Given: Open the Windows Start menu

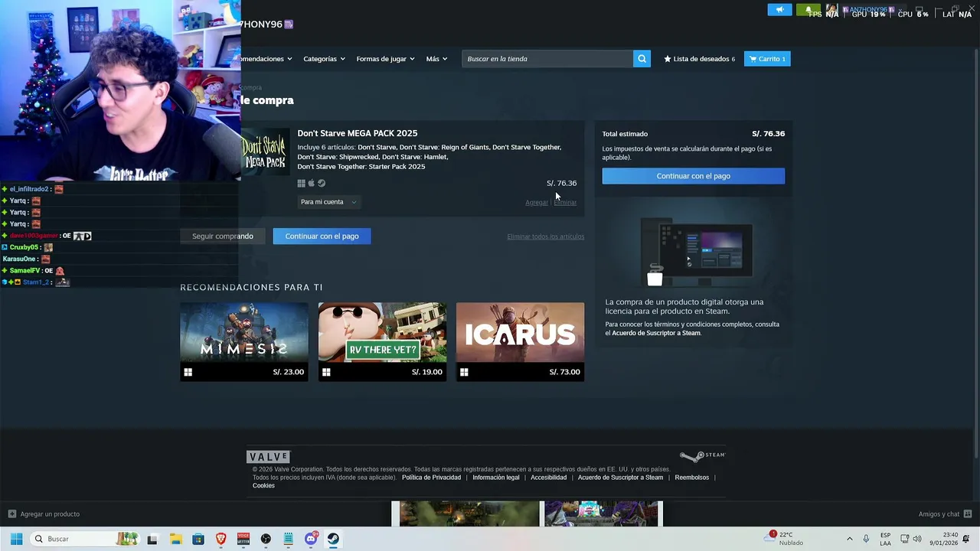Looking at the screenshot, I should click(16, 539).
